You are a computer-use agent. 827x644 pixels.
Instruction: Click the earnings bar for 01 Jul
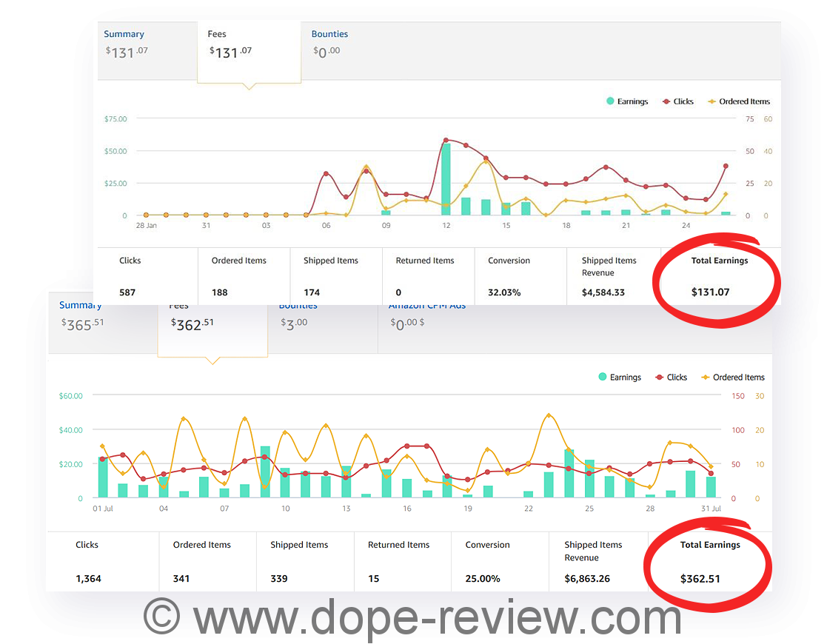pos(103,478)
